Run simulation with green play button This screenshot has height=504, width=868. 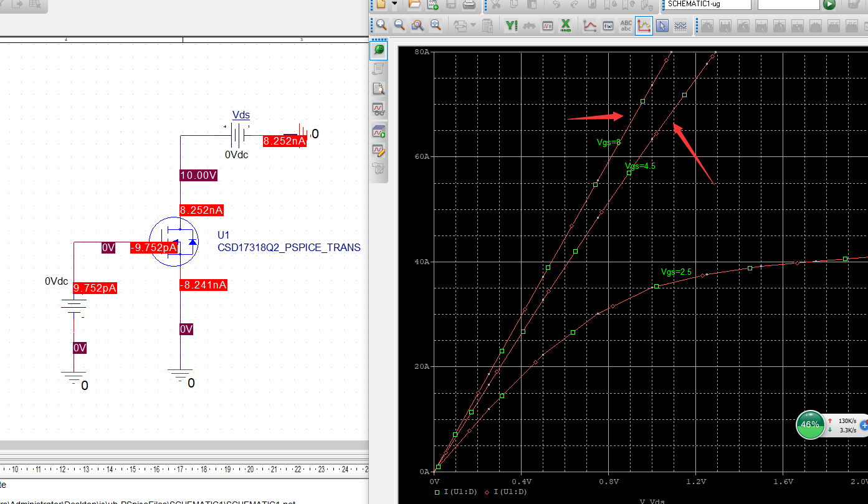coord(829,4)
